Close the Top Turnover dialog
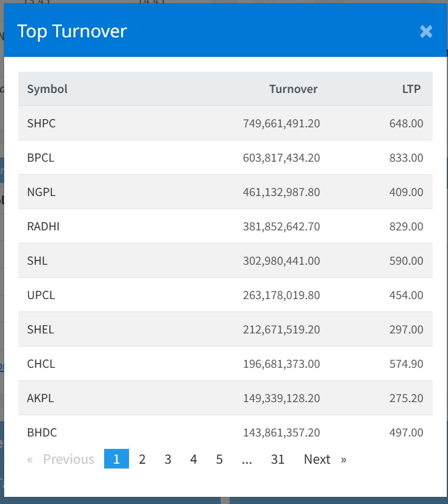 point(426,31)
